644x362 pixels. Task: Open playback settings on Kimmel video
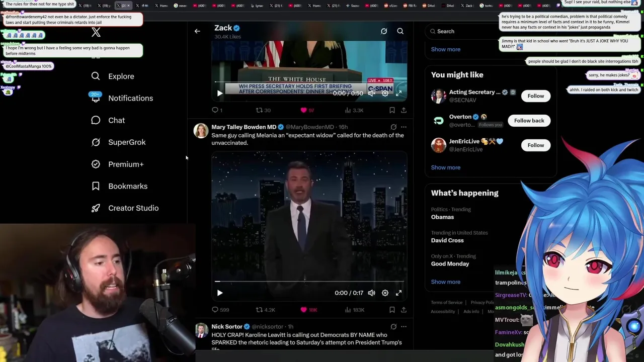(x=385, y=293)
